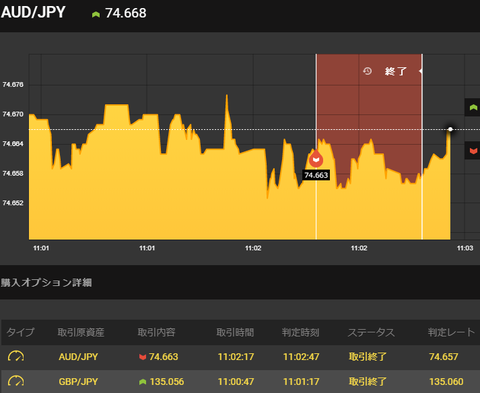Viewport: 480px width, 393px height.
Task: Click the red down-arrow Low button
Action: [x=473, y=151]
